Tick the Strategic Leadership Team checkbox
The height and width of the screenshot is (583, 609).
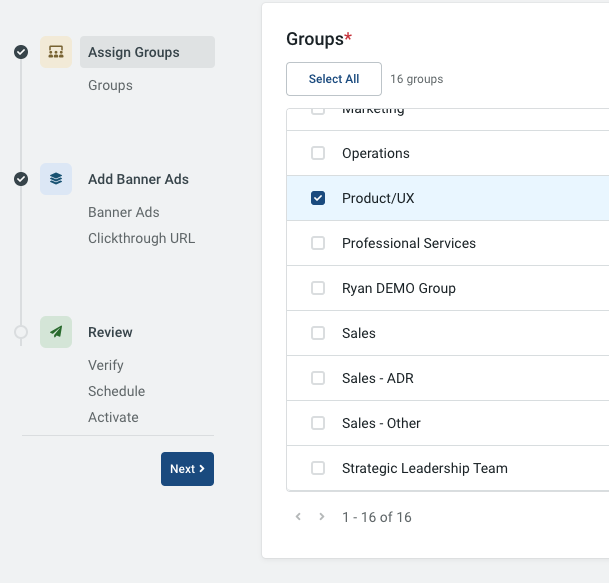coord(318,468)
